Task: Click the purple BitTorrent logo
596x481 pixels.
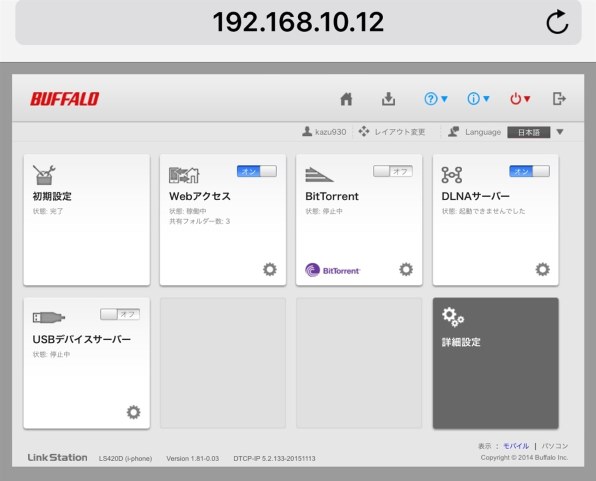Action: 333,270
